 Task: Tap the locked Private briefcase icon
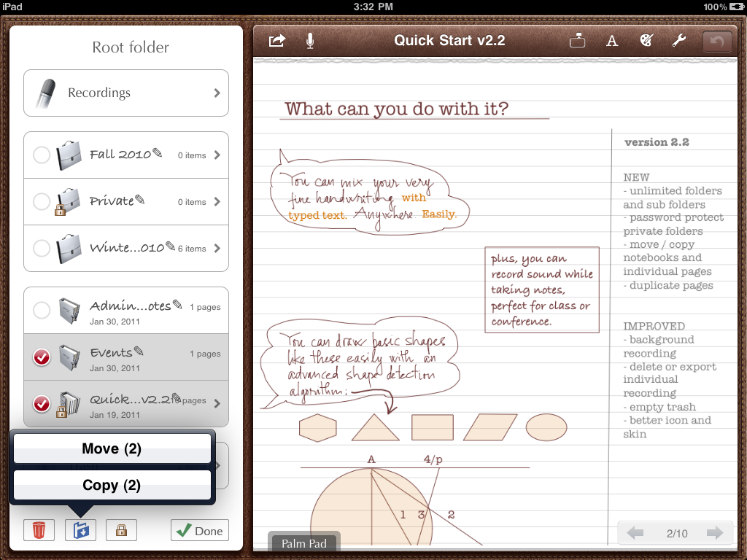click(x=67, y=202)
